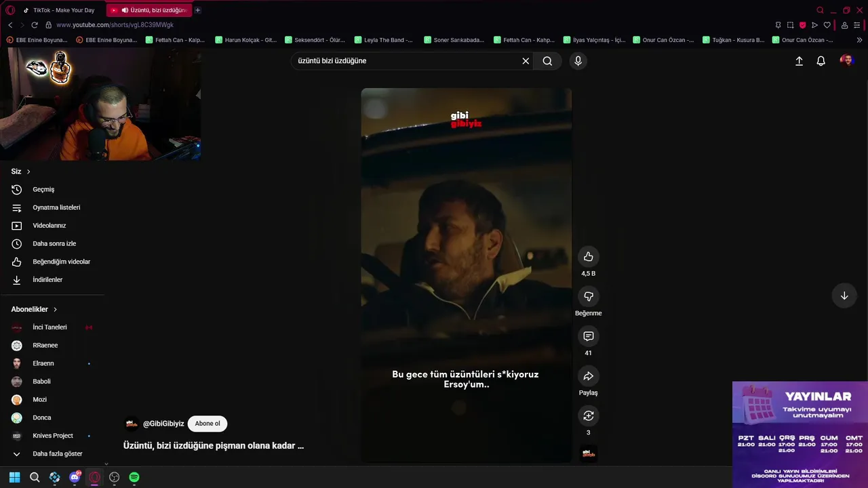Open the Tuğkan - Kusura B... bookmark
This screenshot has width=868, height=488.
point(734,40)
